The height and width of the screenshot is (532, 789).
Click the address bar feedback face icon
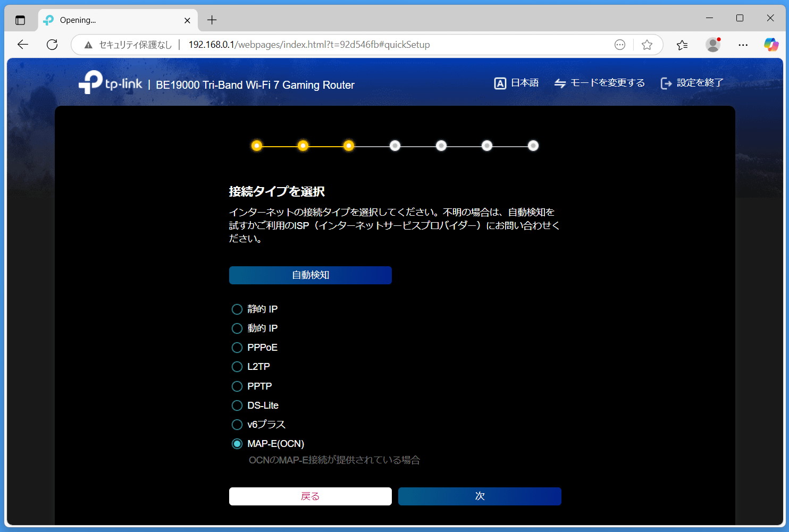tap(620, 45)
